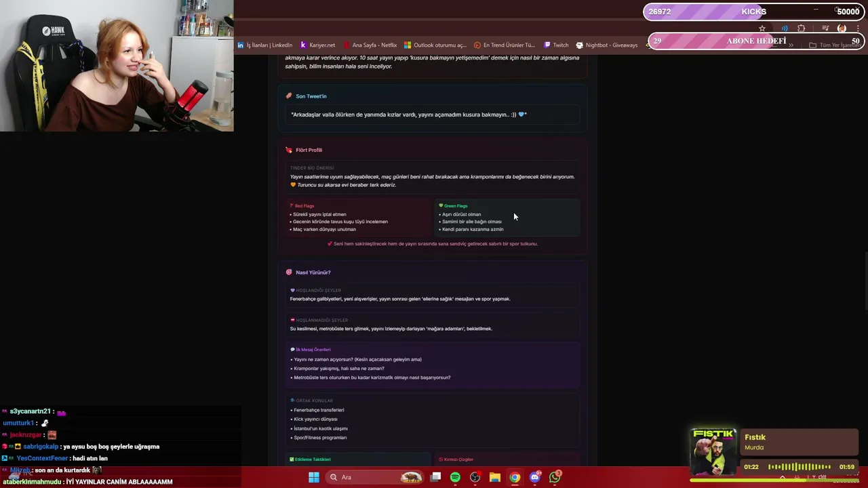
Task: Bookmark this page with the star icon
Action: (x=762, y=28)
